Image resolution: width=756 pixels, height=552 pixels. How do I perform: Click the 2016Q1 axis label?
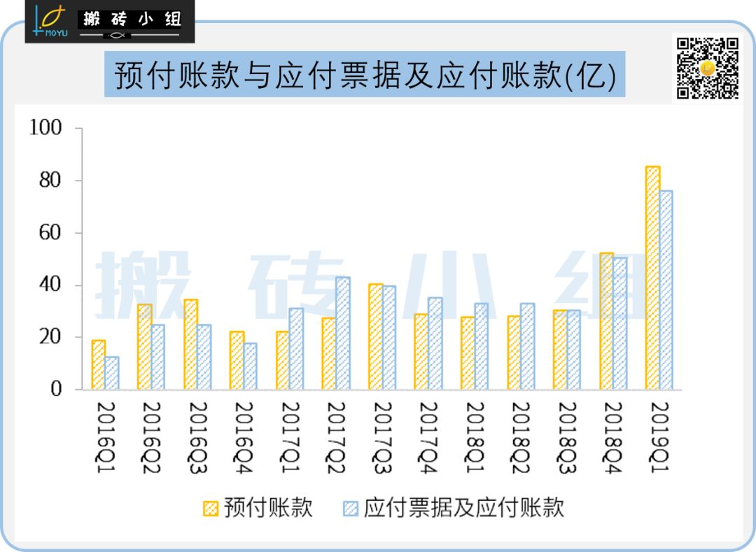106,437
